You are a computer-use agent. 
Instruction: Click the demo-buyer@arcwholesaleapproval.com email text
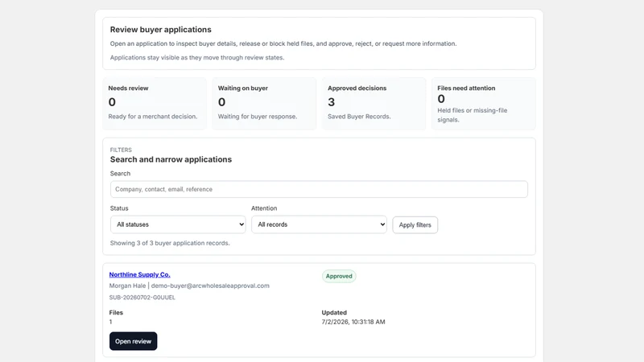tap(210, 286)
